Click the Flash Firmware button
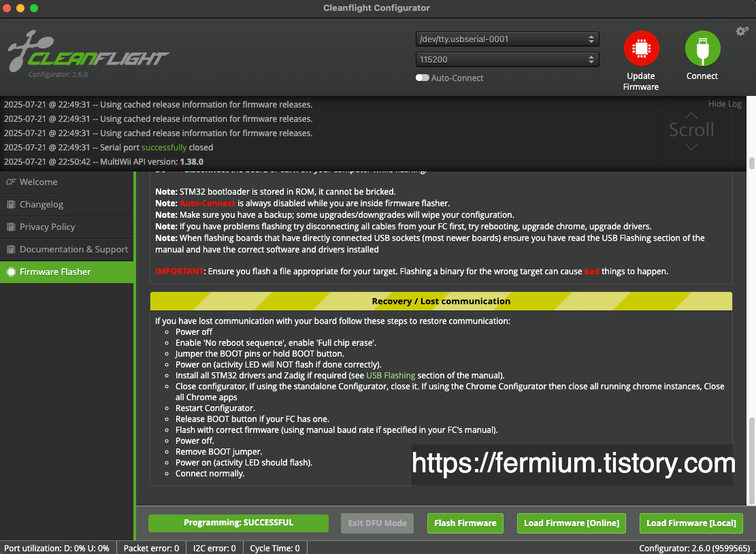 point(465,523)
